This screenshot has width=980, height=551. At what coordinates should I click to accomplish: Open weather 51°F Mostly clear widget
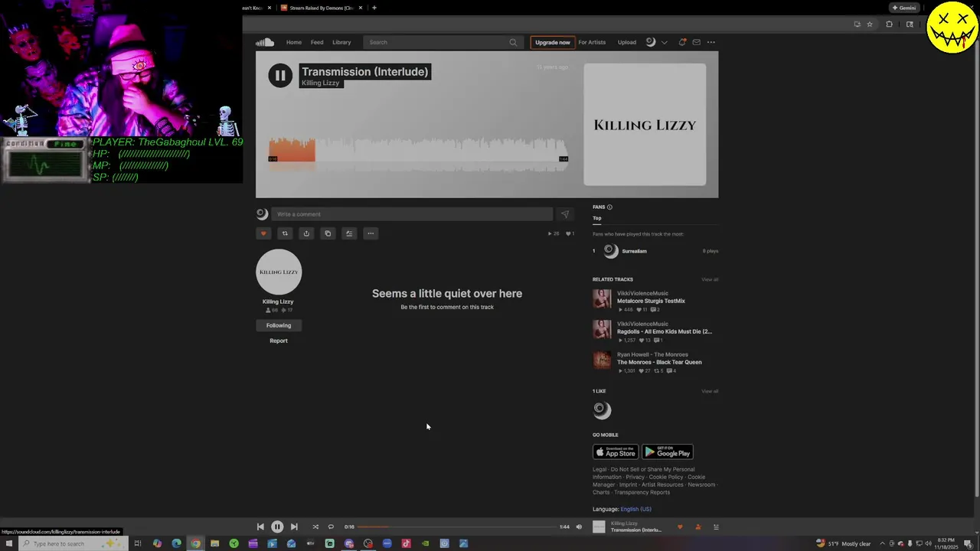(x=844, y=543)
